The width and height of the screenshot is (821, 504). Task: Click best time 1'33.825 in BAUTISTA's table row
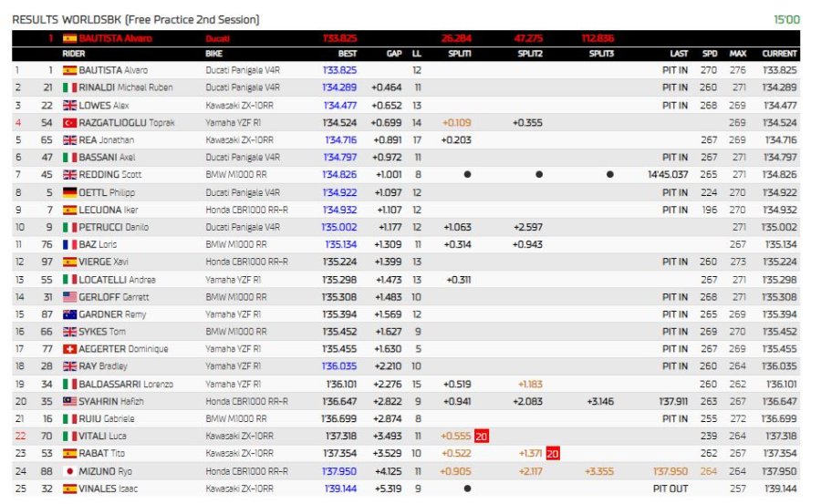coord(339,70)
